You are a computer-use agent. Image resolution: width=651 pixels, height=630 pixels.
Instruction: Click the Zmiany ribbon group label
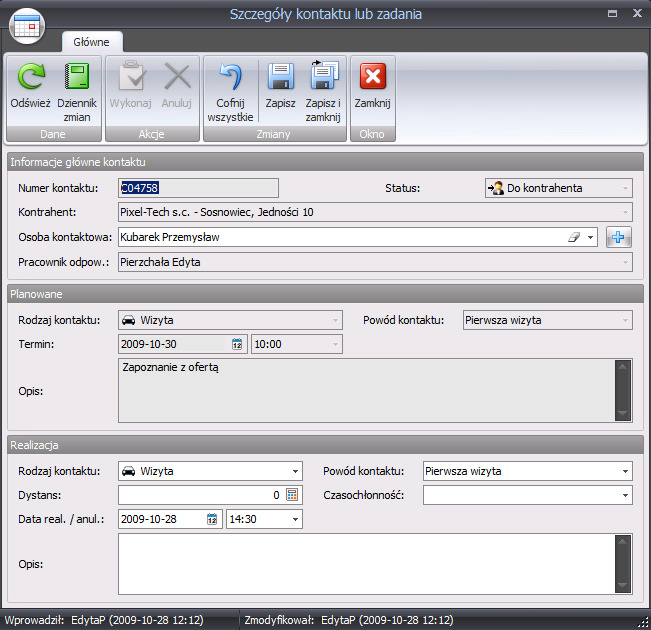coord(274,134)
